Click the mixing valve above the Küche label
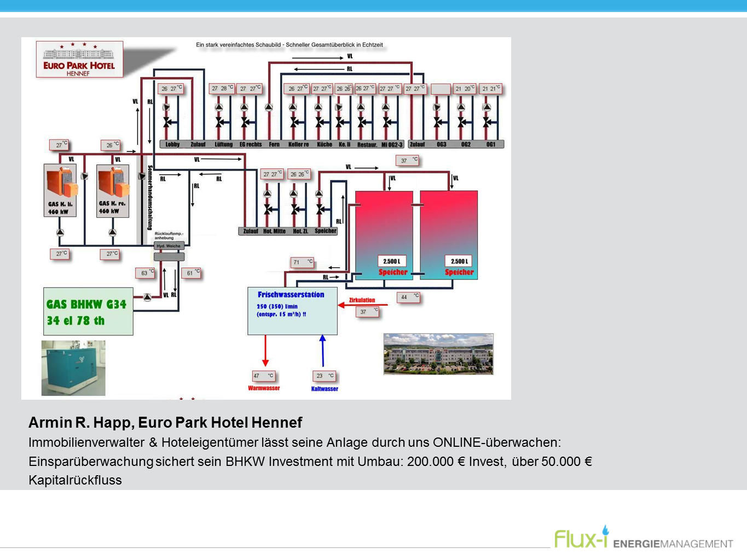The image size is (747, 560). click(x=319, y=122)
